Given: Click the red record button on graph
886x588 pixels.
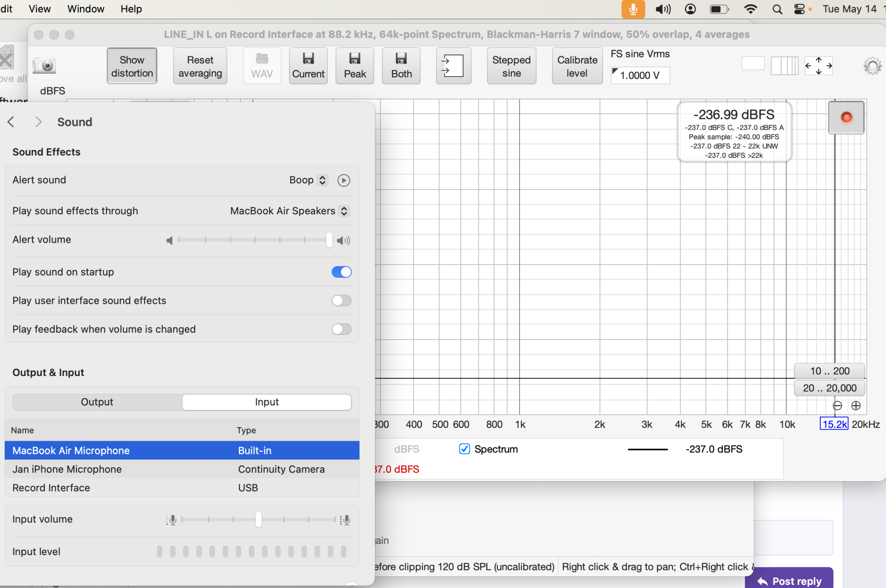Looking at the screenshot, I should tap(846, 117).
